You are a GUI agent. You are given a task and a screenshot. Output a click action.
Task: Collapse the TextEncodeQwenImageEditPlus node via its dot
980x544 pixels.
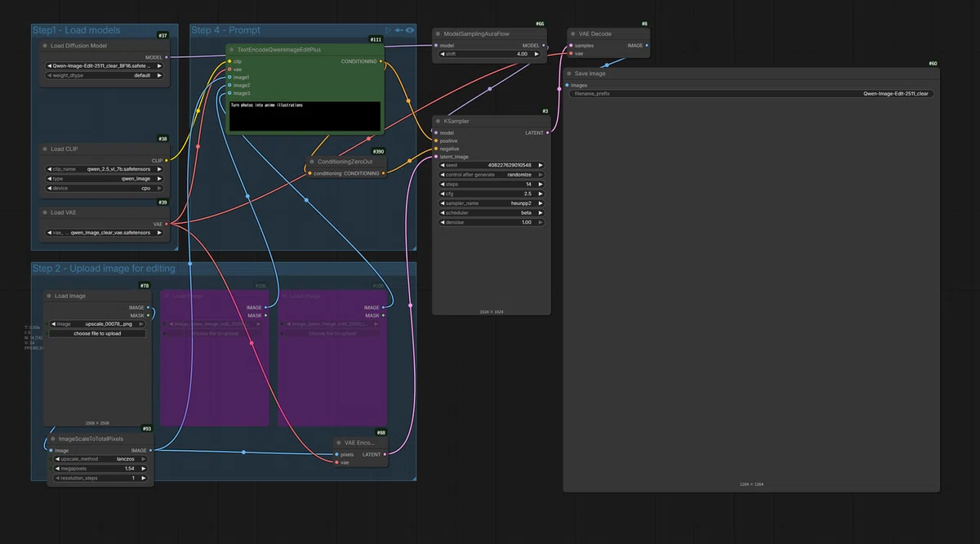click(232, 50)
